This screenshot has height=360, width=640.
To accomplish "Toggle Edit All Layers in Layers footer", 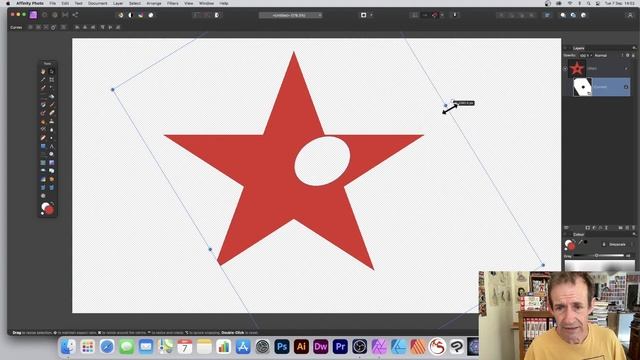I will point(567,228).
